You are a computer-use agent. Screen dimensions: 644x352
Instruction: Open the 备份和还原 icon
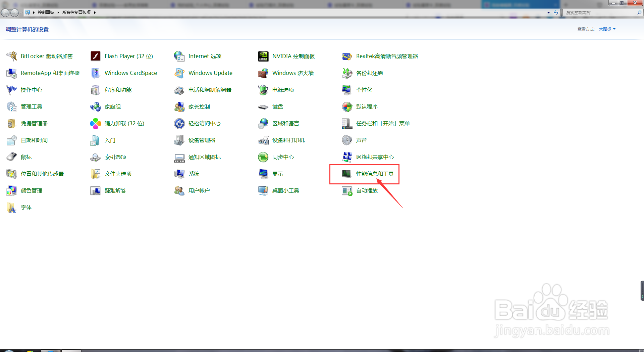pos(347,73)
